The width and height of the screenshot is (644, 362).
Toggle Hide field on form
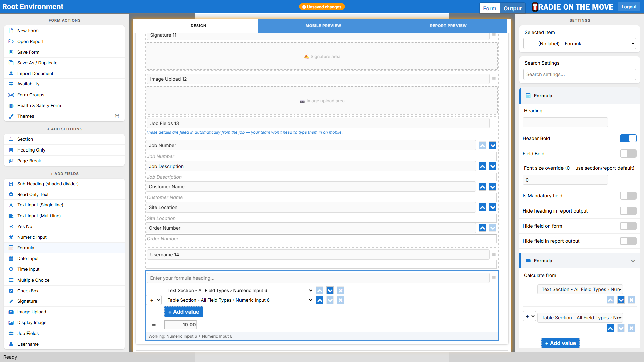[x=628, y=226]
